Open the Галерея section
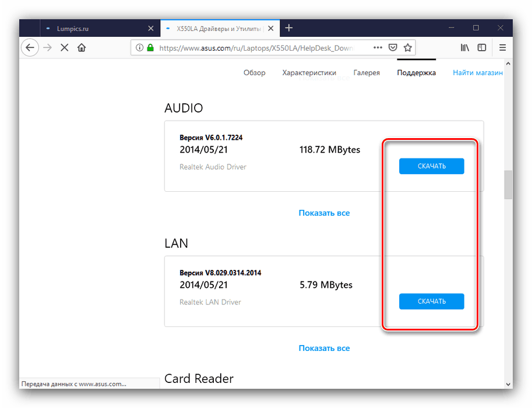This screenshot has width=532, height=408. 367,73
